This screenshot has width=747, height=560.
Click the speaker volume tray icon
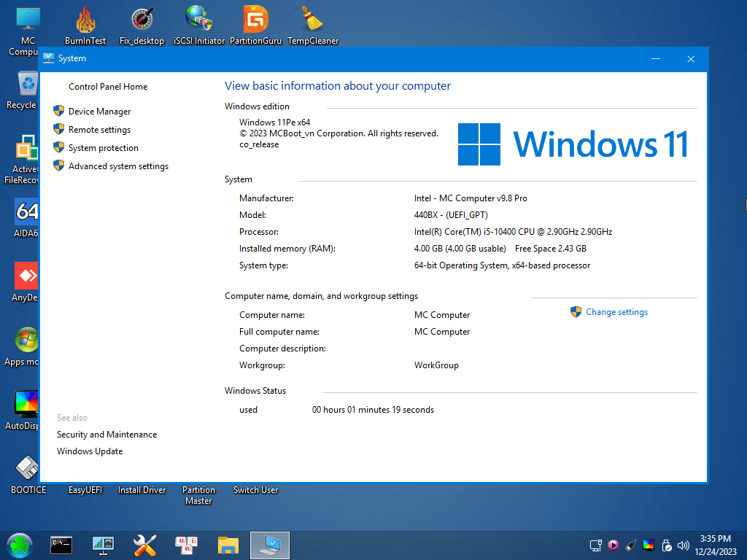click(684, 545)
